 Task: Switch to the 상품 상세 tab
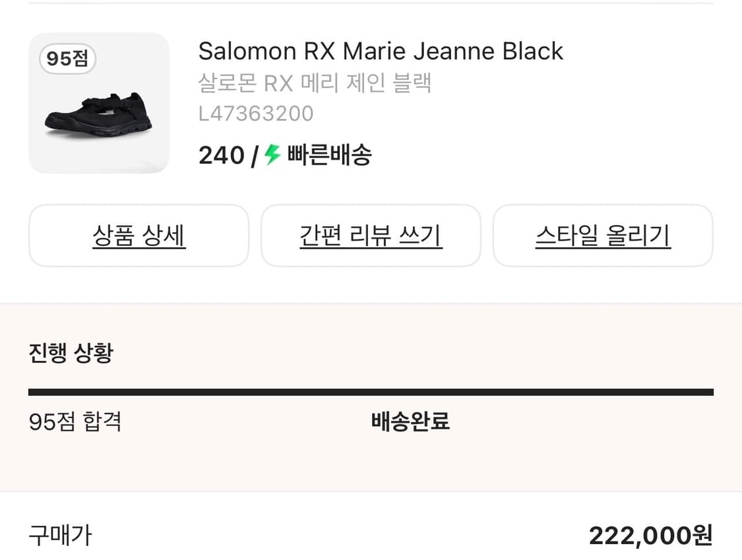point(139,235)
